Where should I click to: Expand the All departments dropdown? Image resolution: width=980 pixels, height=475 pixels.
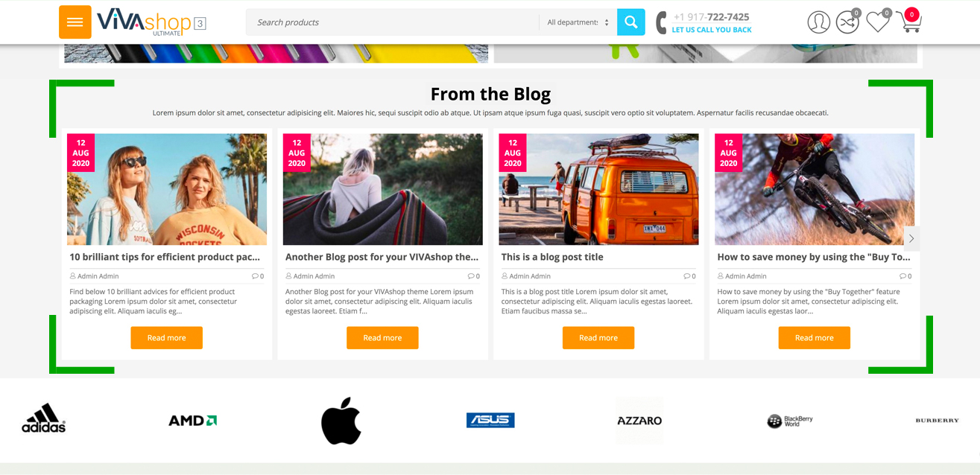pyautogui.click(x=578, y=22)
